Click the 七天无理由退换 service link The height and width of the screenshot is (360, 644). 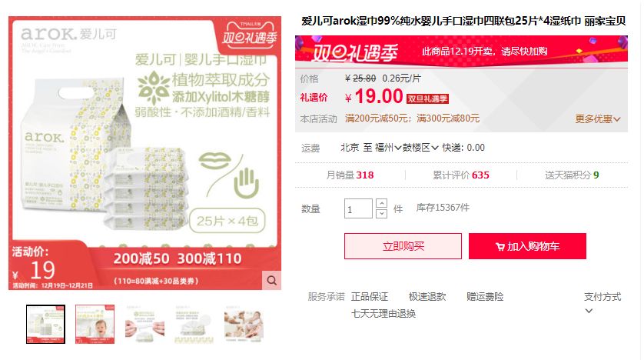(x=383, y=314)
